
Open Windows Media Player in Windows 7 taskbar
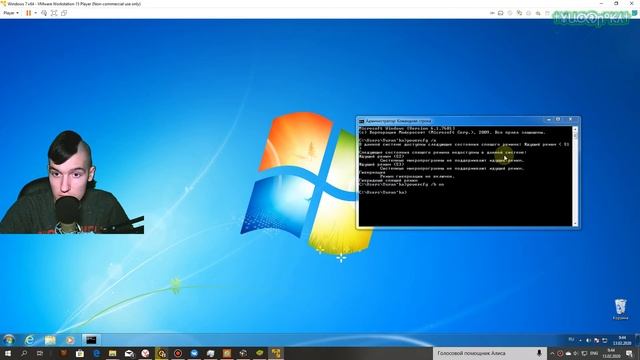[x=70, y=340]
